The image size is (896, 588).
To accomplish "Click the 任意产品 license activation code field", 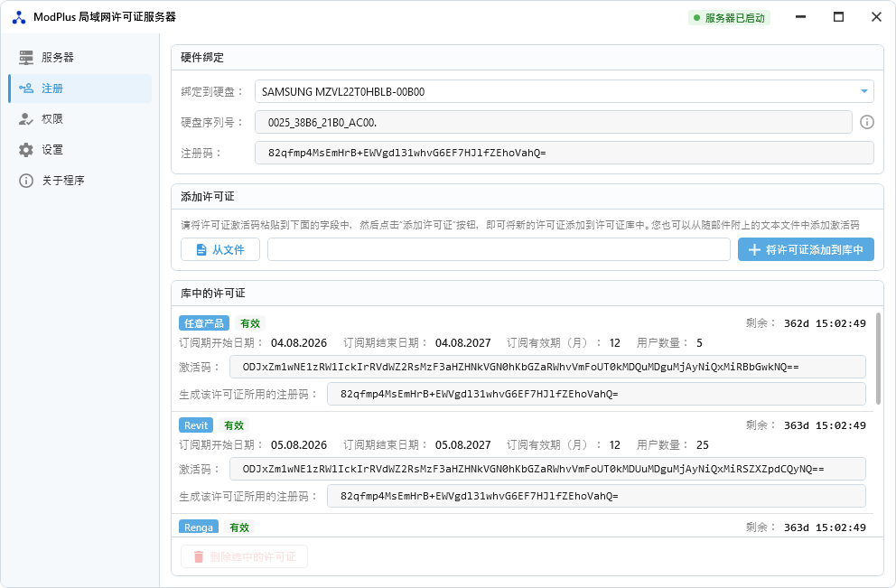I will click(547, 367).
